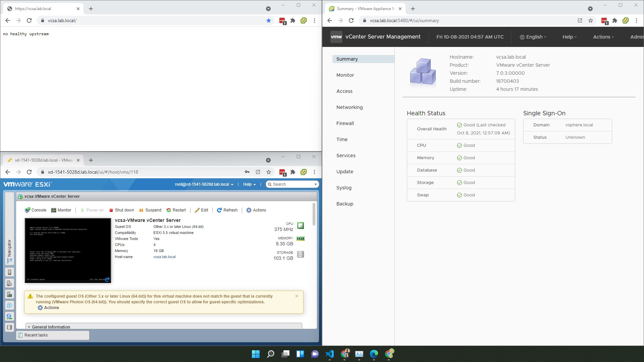
Task: Select Syslog in vCenter Management sidebar
Action: [x=344, y=188]
